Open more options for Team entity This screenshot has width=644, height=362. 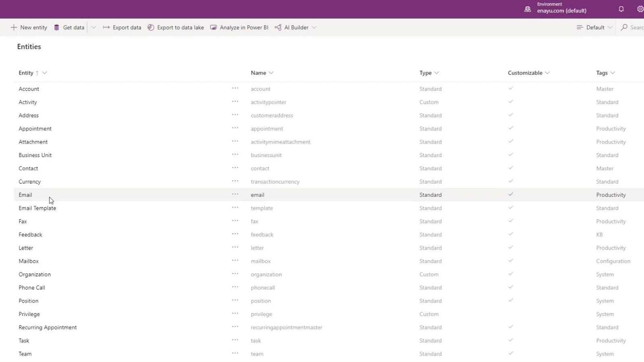click(x=235, y=353)
